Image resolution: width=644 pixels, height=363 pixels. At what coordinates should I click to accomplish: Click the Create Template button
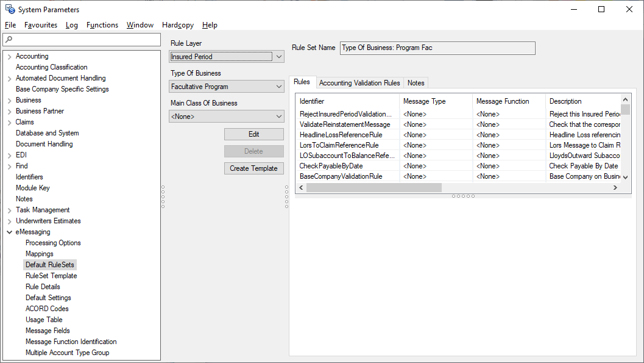253,168
